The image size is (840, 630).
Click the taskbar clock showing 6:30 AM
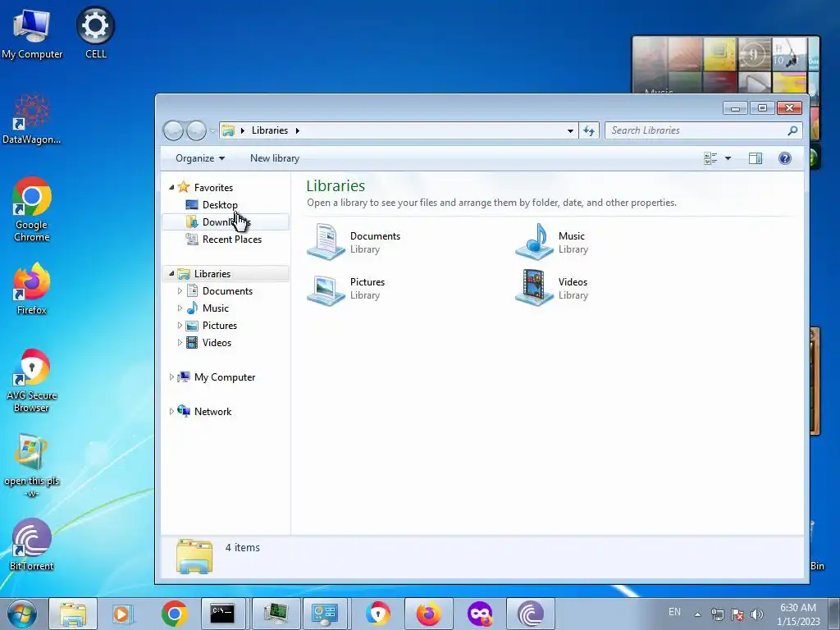coord(798,614)
